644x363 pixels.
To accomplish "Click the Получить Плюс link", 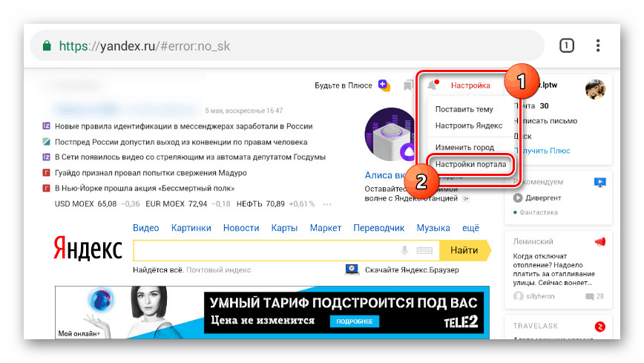I will pyautogui.click(x=542, y=151).
